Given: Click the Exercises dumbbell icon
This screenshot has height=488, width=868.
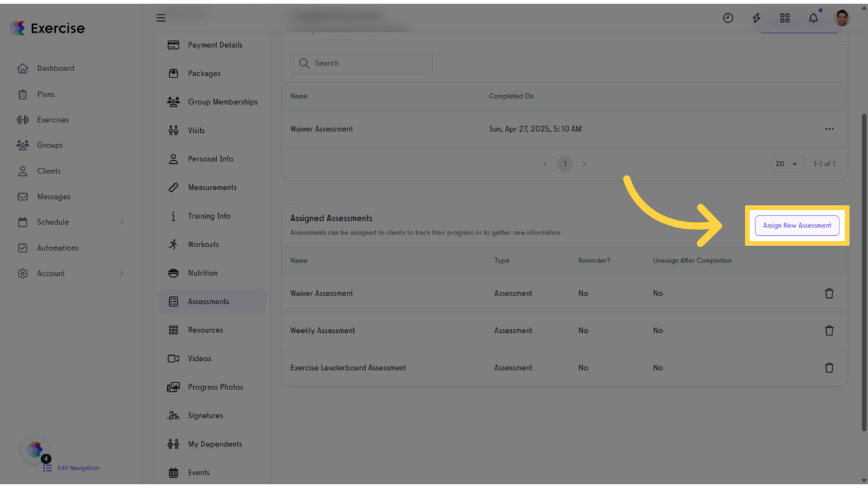Looking at the screenshot, I should click(x=22, y=119).
